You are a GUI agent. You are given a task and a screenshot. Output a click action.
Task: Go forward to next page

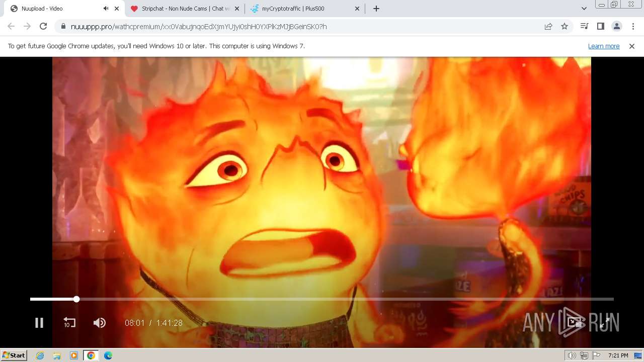(x=27, y=26)
